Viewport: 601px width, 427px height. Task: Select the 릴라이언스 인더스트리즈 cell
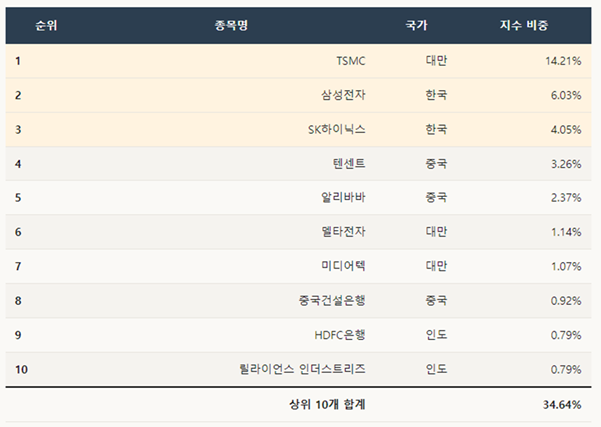[302, 369]
